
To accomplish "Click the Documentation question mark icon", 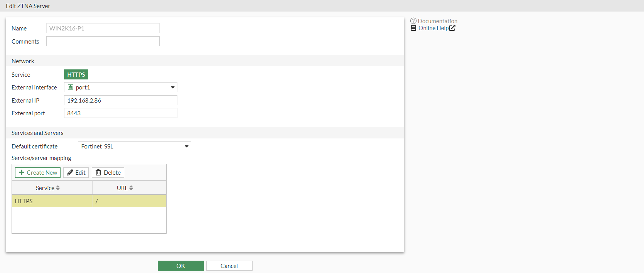I will click(413, 21).
